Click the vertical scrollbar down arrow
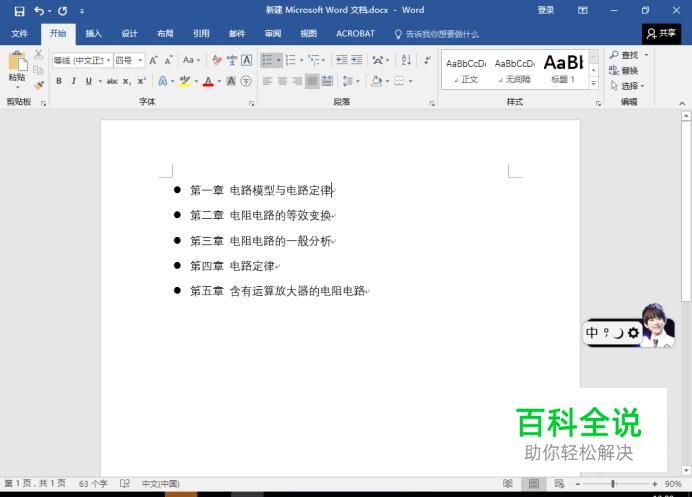This screenshot has width=692, height=497. click(686, 471)
